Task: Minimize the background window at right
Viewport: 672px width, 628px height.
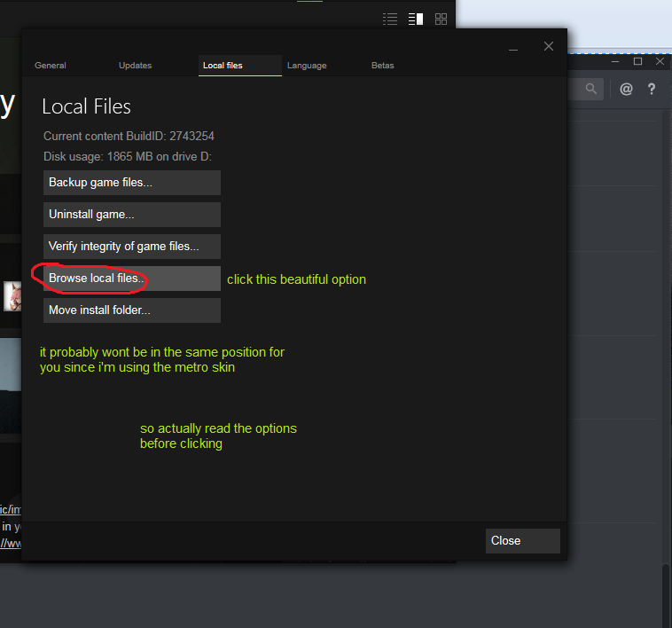Action: pyautogui.click(x=615, y=61)
